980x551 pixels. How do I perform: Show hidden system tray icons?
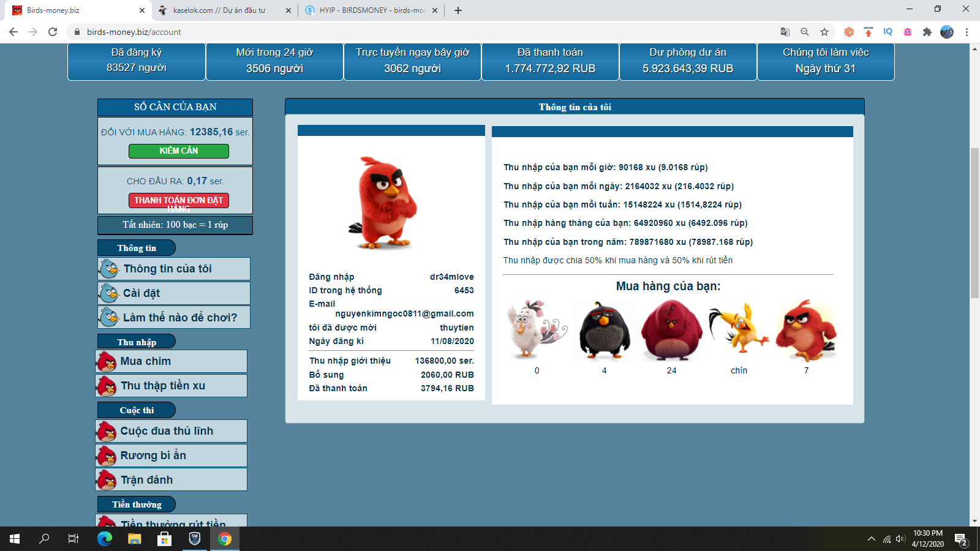point(872,539)
